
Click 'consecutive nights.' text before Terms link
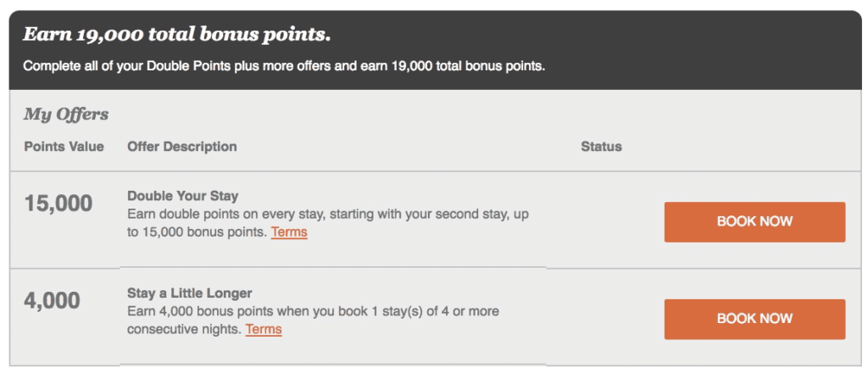click(x=184, y=329)
